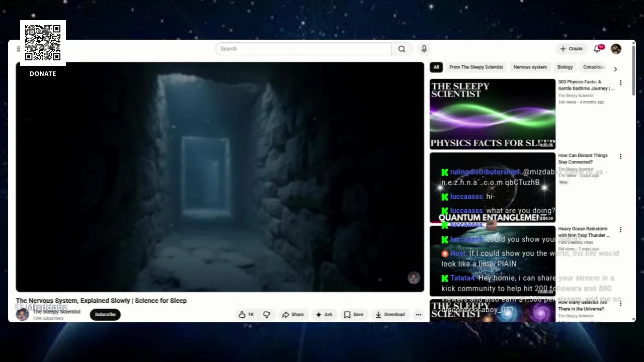Select the All filter chip
This screenshot has width=644, height=362.
(x=436, y=67)
